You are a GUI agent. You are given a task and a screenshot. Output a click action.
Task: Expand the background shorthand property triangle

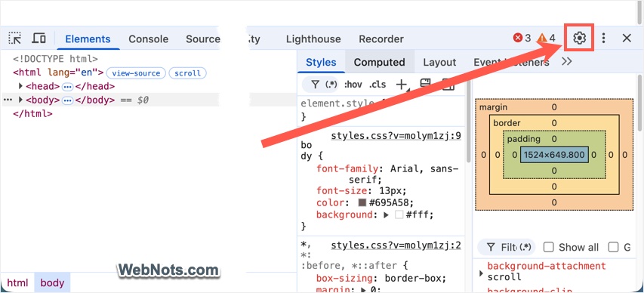(x=386, y=215)
